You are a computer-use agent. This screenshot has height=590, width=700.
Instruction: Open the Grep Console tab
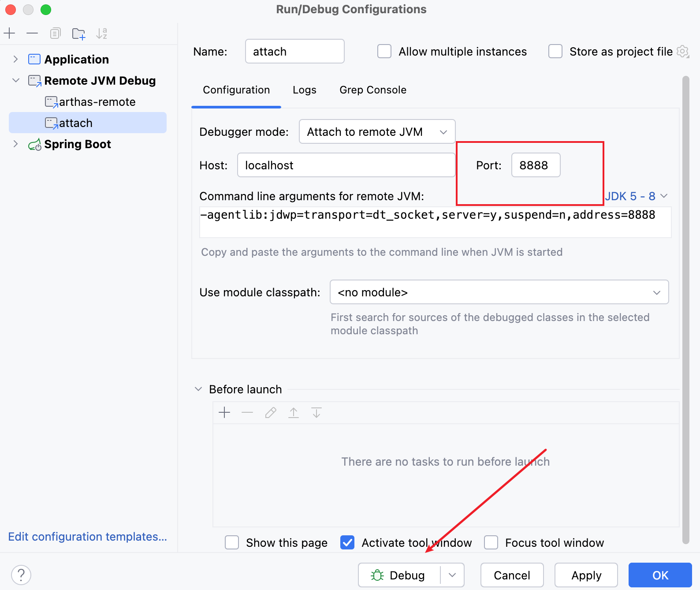coord(372,90)
